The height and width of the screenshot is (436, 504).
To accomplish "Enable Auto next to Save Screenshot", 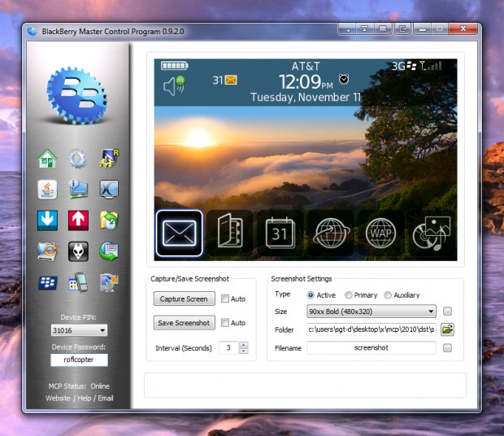I will [225, 322].
